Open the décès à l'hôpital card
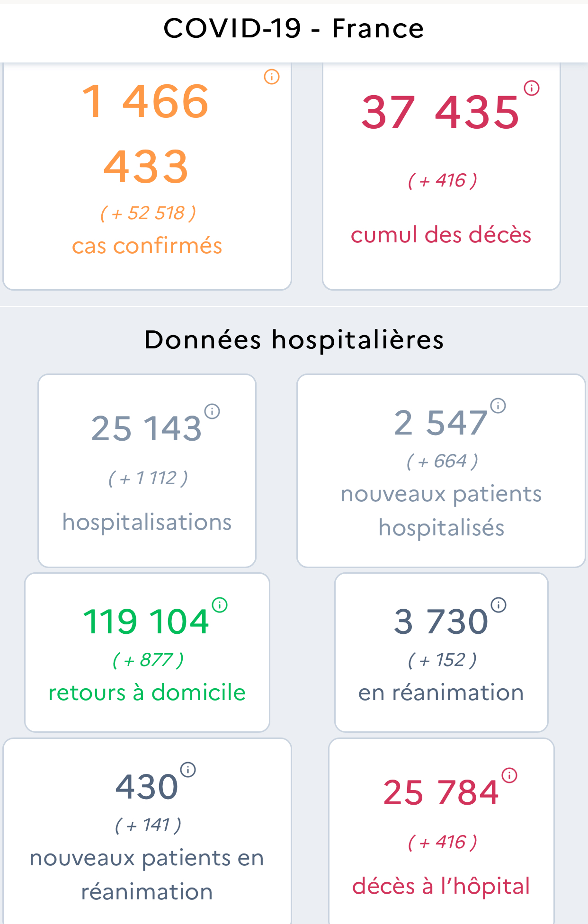The width and height of the screenshot is (588, 924). click(441, 831)
